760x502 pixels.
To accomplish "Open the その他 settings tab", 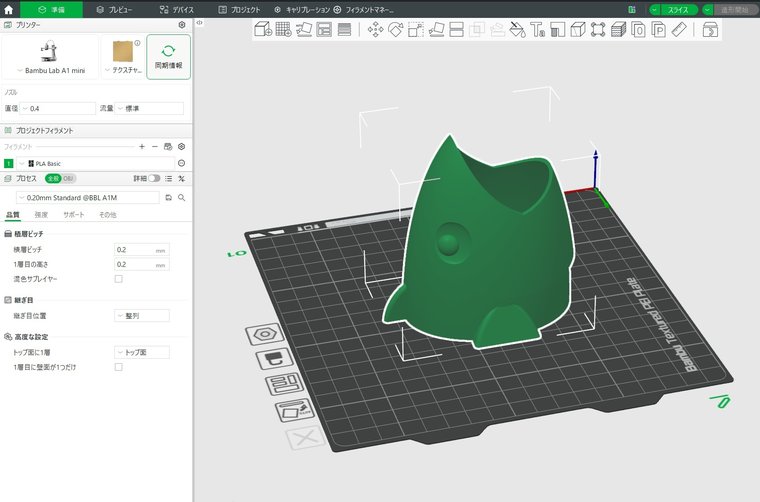I will 108,215.
